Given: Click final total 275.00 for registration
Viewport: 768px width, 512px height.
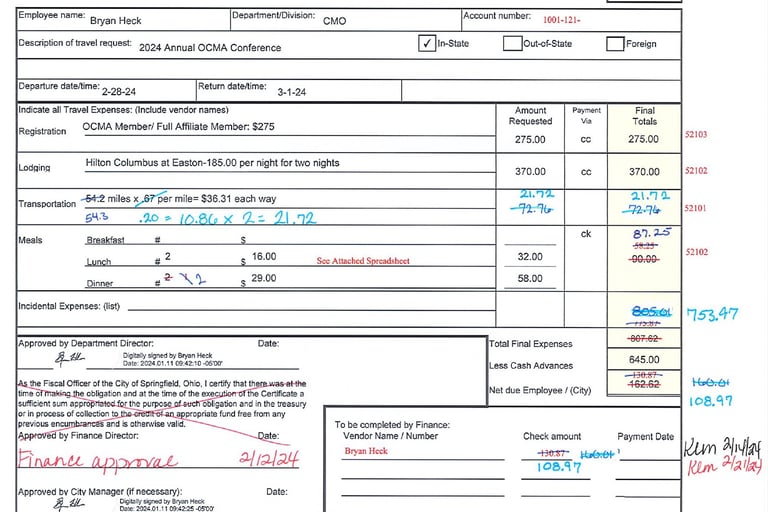Looking at the screenshot, I should [644, 139].
